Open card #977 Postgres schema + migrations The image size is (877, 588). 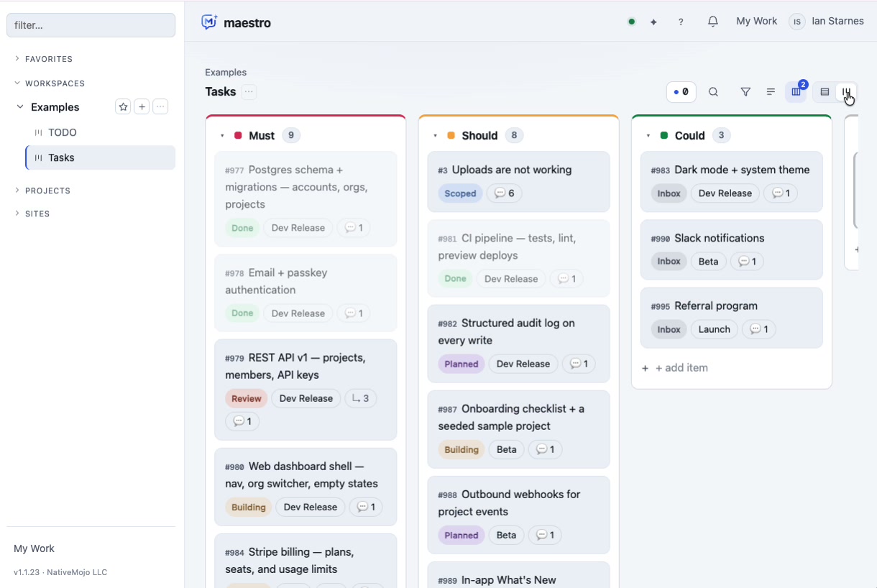(306, 199)
